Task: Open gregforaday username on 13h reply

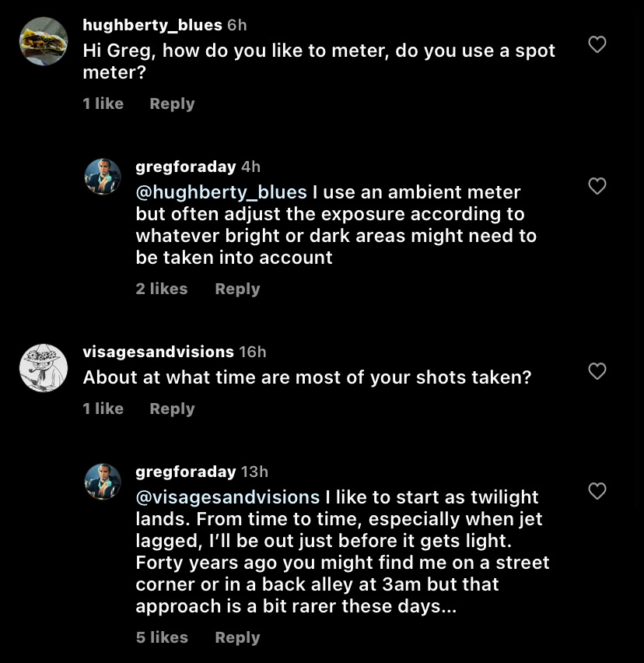Action: pos(185,472)
